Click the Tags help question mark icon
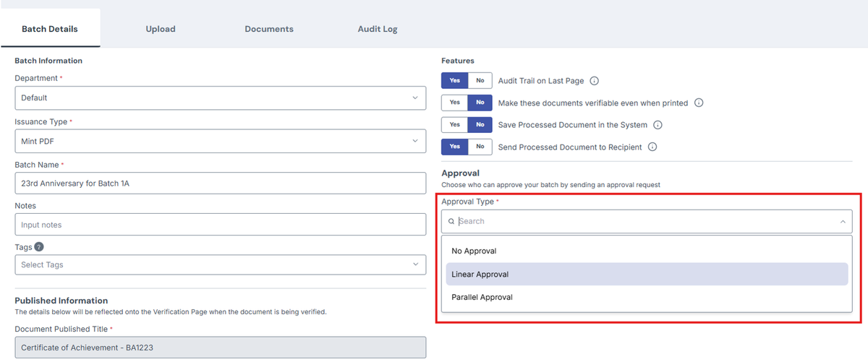868x362 pixels. pos(39,247)
